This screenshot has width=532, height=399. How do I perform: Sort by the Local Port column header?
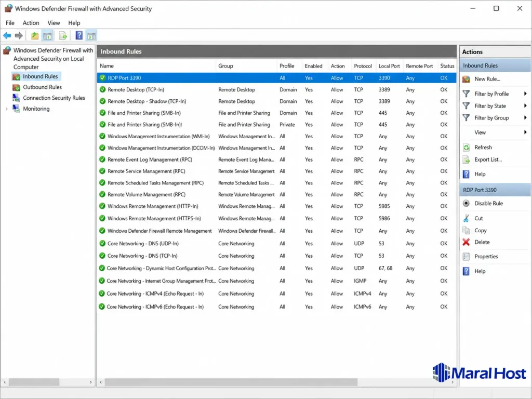tap(389, 66)
